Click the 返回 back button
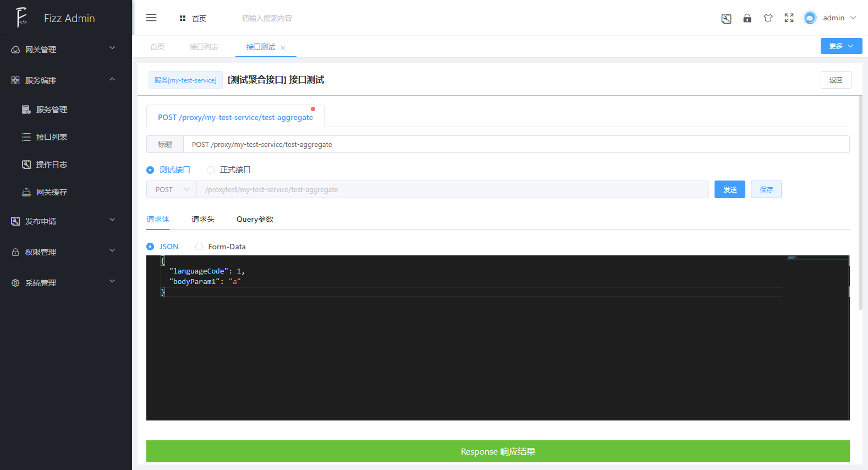 tap(836, 80)
